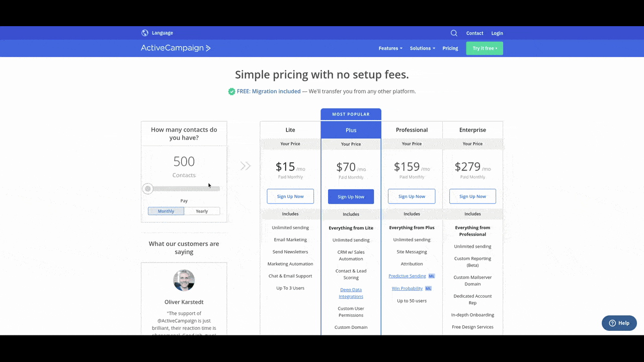Click 'In-depth Onboarding' feature
644x362 pixels.
point(472,315)
